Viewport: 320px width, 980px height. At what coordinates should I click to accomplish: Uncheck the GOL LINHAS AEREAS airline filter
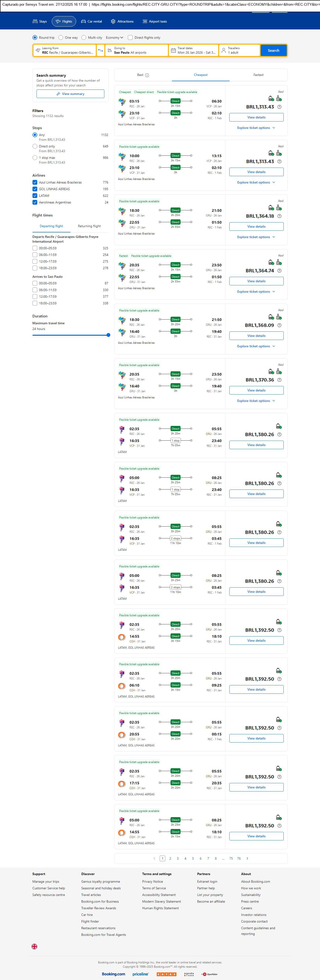(x=35, y=189)
